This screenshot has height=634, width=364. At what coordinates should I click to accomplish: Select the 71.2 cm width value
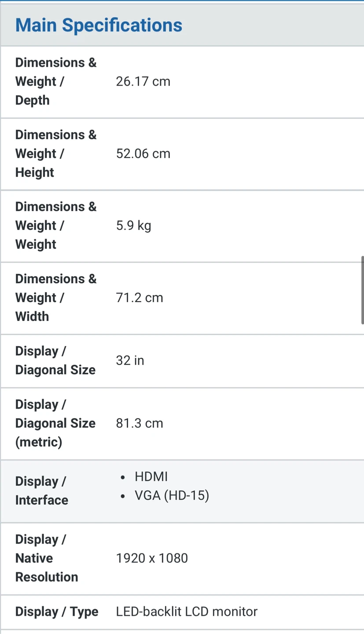(140, 298)
